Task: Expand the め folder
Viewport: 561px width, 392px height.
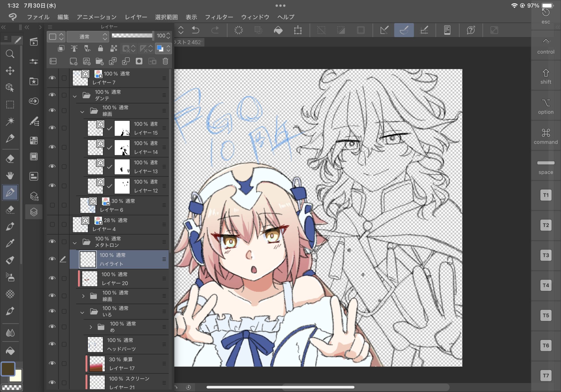Action: [x=91, y=327]
